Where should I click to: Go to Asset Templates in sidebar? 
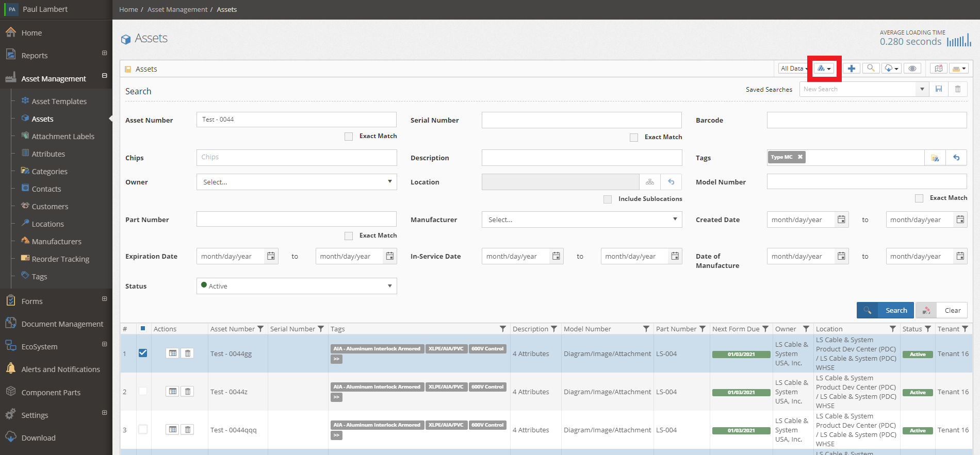[59, 102]
